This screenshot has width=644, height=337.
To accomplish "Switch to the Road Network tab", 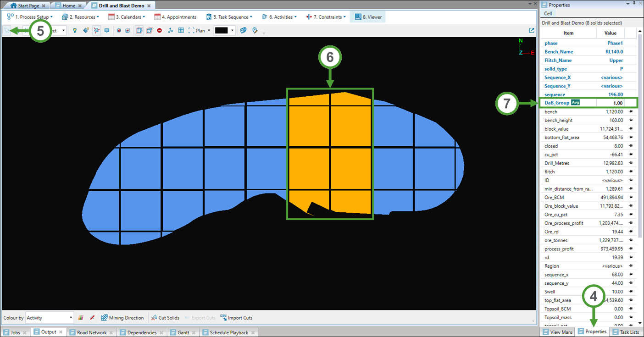I will (92, 332).
